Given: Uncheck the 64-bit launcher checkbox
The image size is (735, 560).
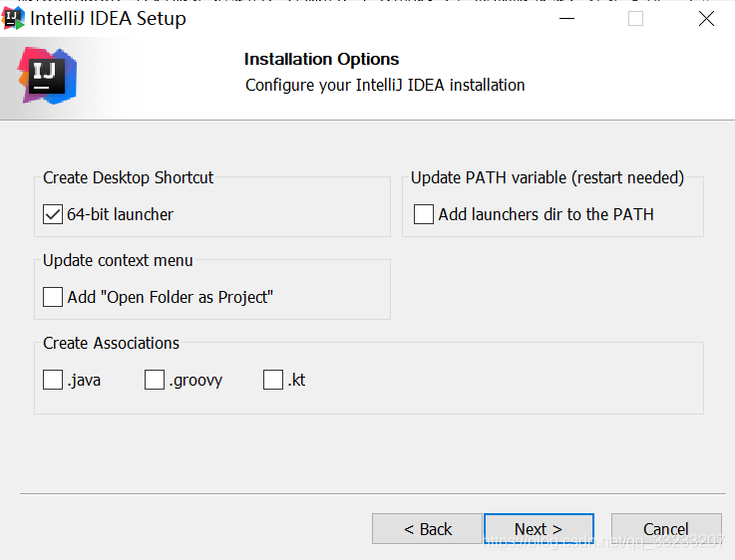Looking at the screenshot, I should coord(53,214).
